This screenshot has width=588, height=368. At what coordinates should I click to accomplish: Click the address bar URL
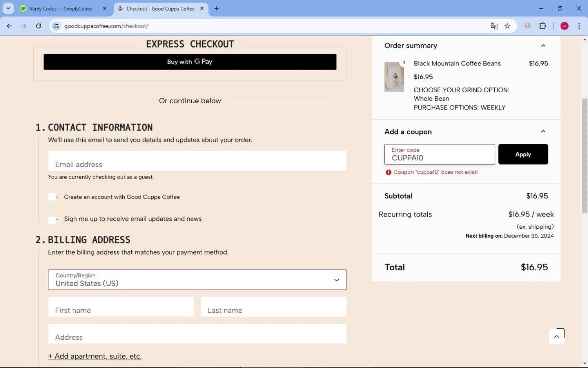pos(106,26)
